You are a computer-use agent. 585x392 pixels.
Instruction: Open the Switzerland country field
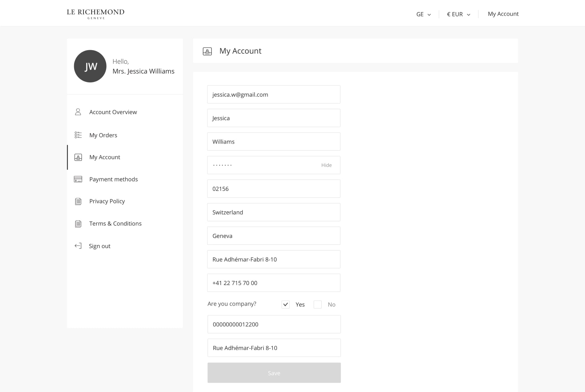(274, 212)
